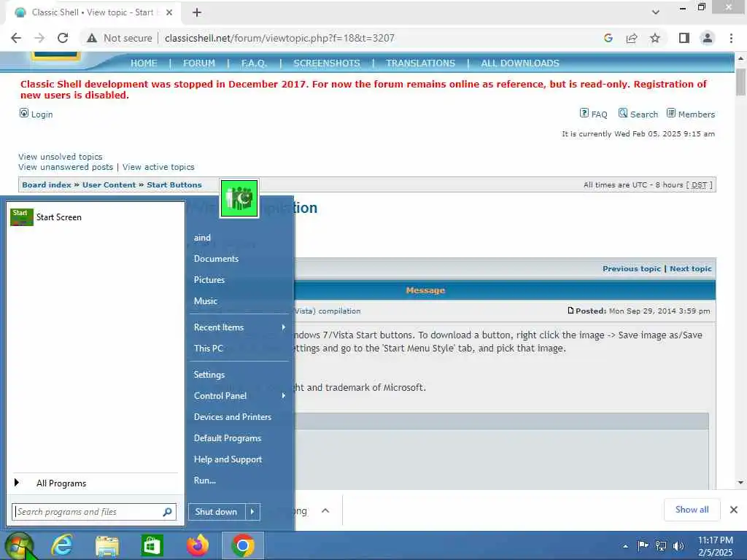Click the share page icon
Image resolution: width=747 pixels, height=560 pixels.
pos(632,38)
